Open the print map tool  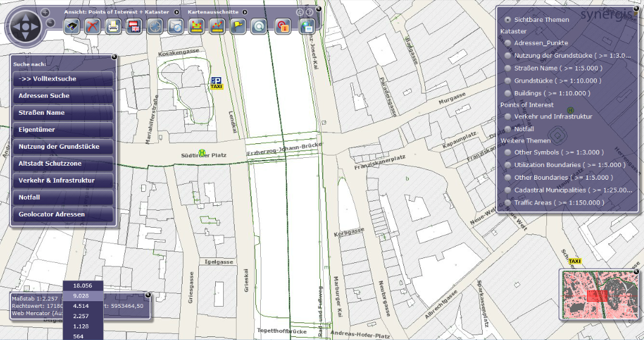(x=113, y=26)
